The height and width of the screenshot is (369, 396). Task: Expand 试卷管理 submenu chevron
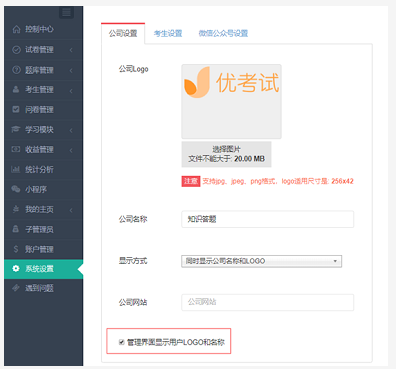(71, 50)
